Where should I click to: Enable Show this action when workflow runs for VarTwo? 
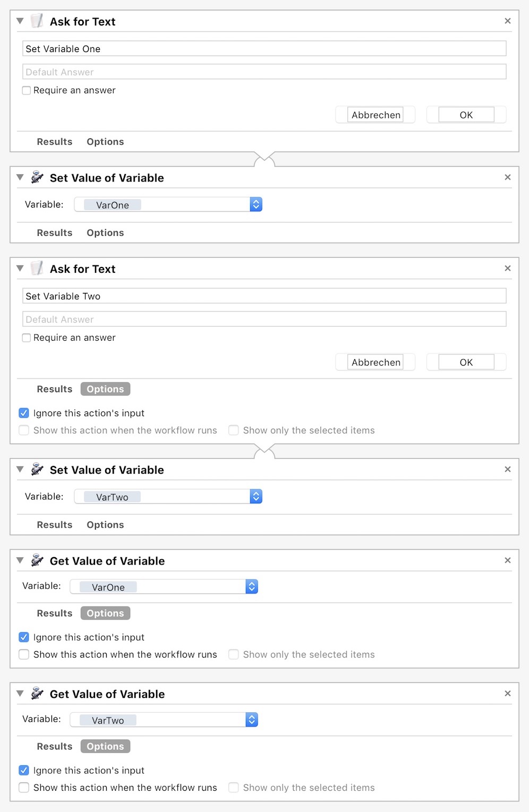point(24,788)
